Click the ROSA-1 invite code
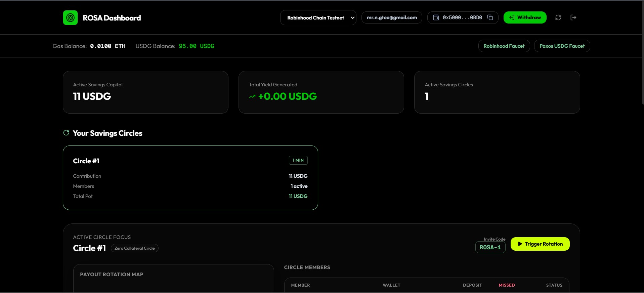This screenshot has width=644, height=293. (x=490, y=247)
